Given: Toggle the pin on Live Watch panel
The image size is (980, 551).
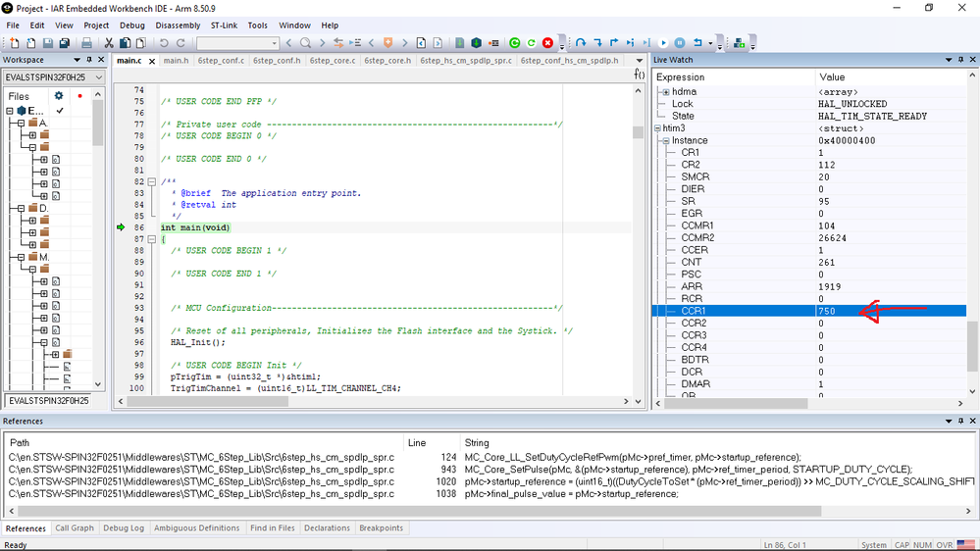Looking at the screenshot, I should point(960,60).
